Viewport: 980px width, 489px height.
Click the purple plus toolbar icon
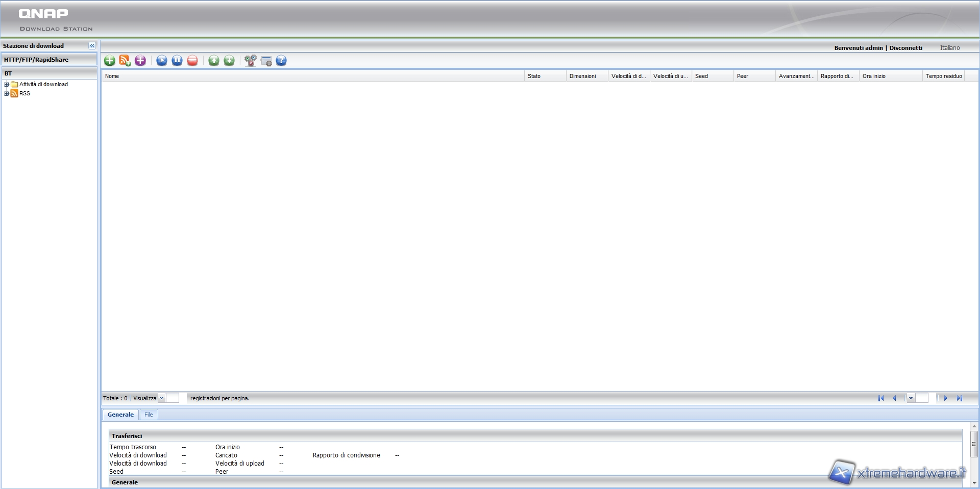(140, 61)
